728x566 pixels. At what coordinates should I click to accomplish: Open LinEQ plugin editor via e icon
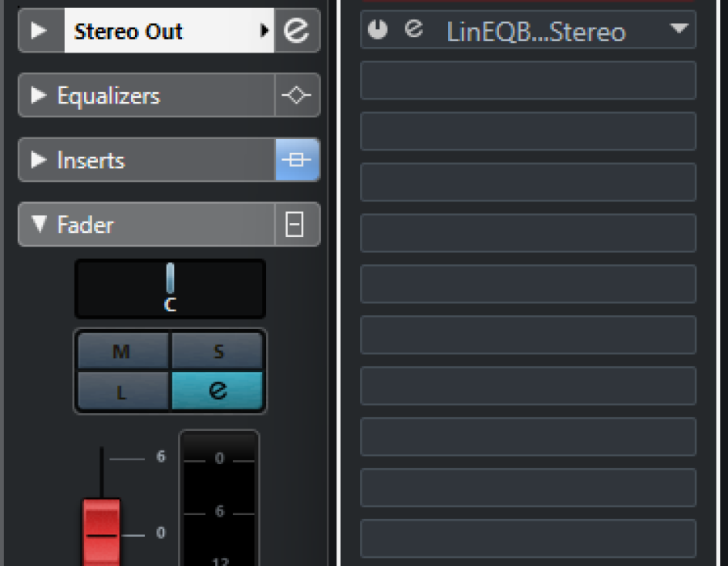click(413, 29)
